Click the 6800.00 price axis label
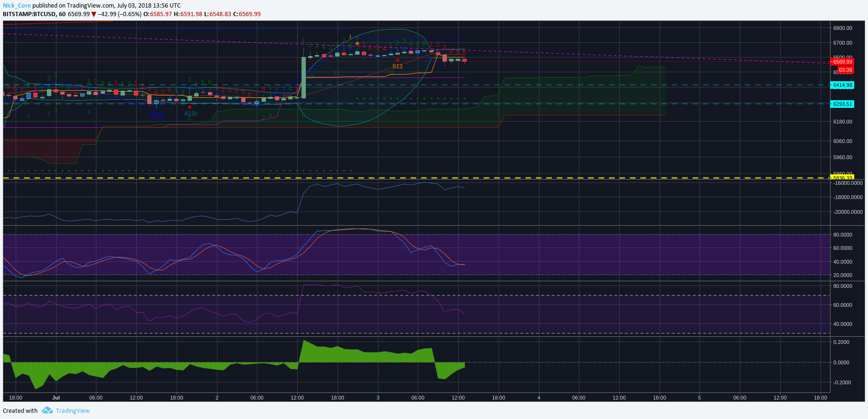 [843, 28]
